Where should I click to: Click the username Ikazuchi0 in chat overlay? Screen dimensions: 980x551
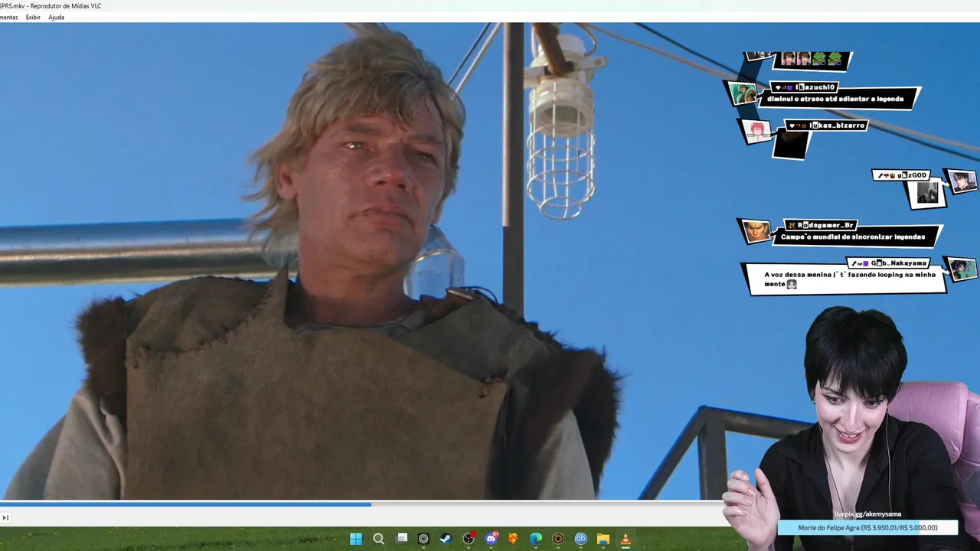click(815, 87)
